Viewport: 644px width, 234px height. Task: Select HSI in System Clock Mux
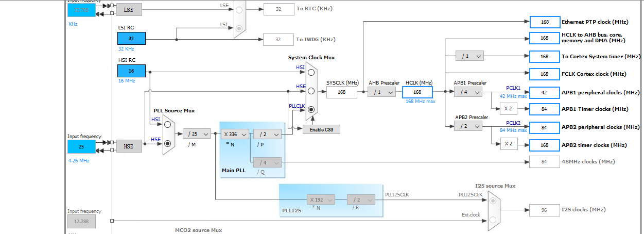pyautogui.click(x=311, y=73)
